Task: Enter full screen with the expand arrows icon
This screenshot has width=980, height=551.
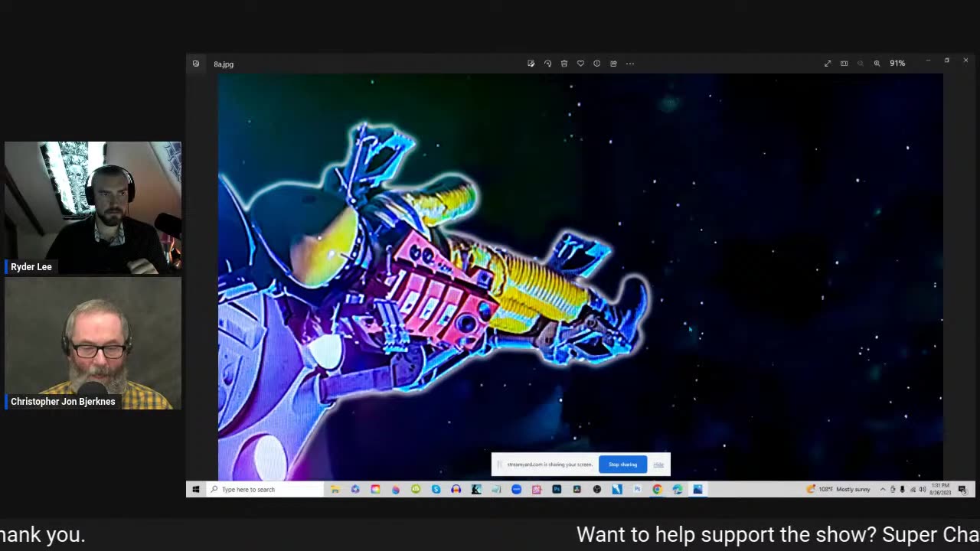Action: [828, 64]
